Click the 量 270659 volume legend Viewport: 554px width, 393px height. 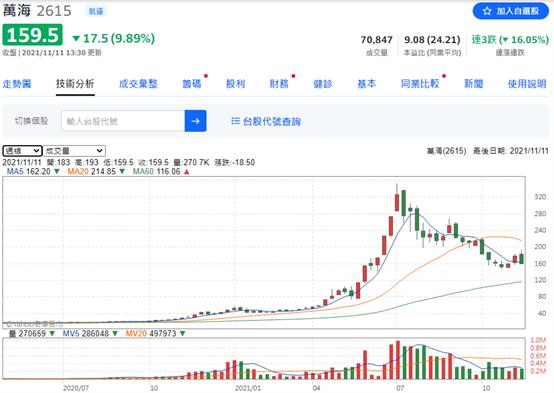(31, 333)
